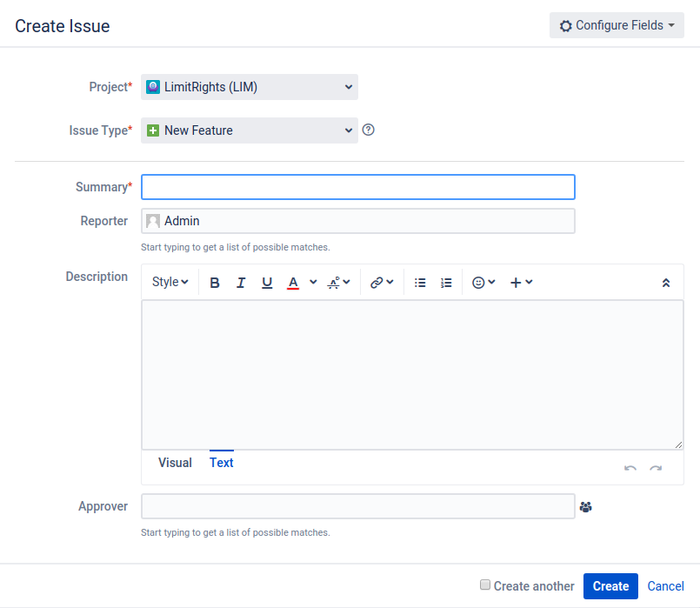Toggle underline formatting in Description toolbar
Screen dimensions: 700x608
click(x=267, y=283)
